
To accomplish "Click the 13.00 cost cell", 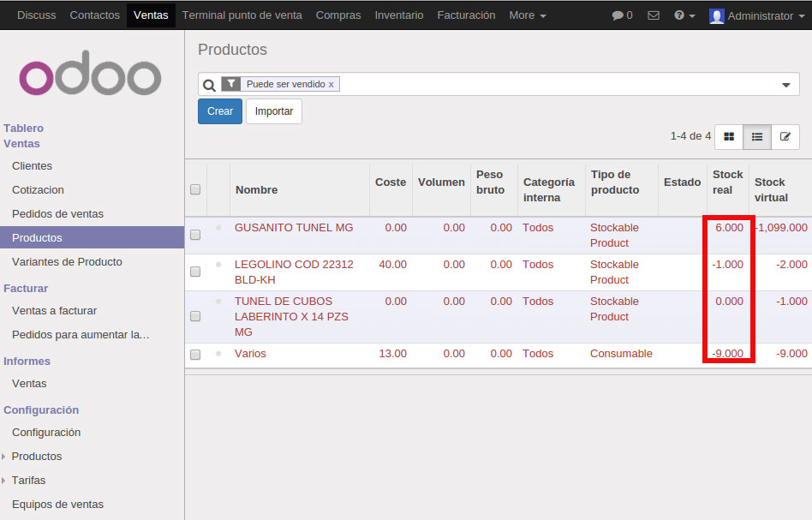I will tap(392, 353).
